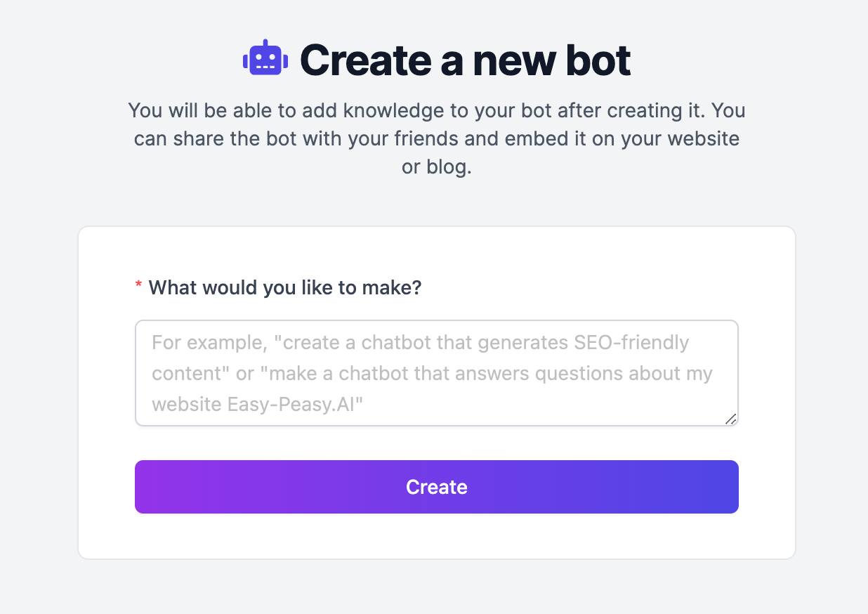The width and height of the screenshot is (868, 614).
Task: Select the robot head graphic beside the heading
Action: click(x=265, y=57)
